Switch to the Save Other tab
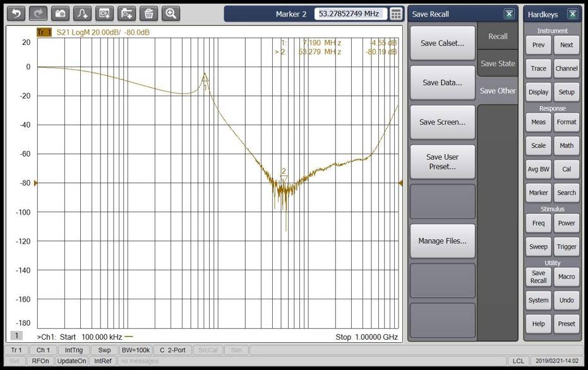 tap(498, 91)
